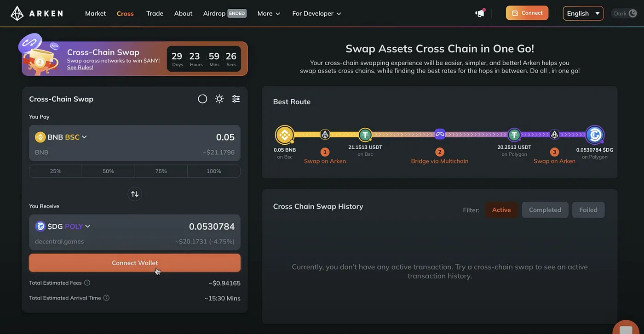The image size is (644, 334).
Task: Filter swap history by Failed
Action: click(x=588, y=210)
